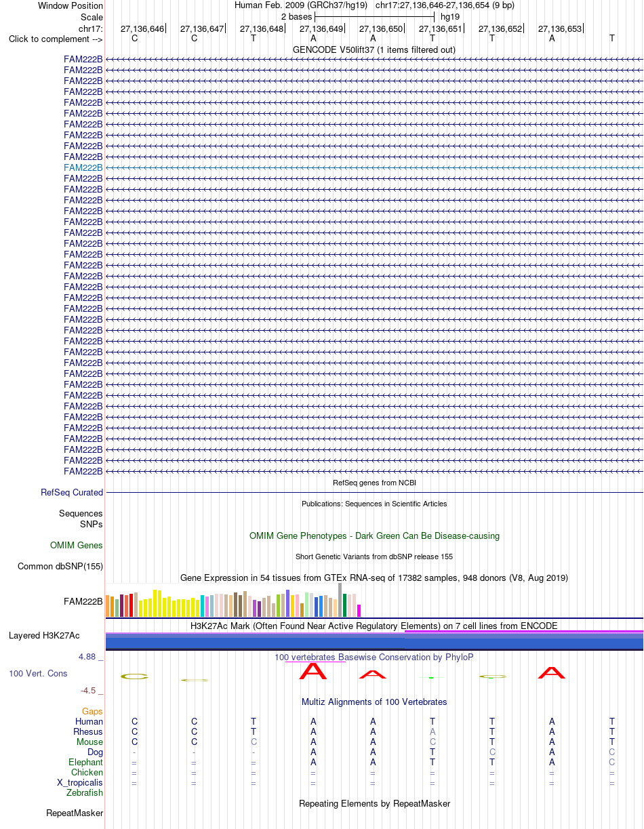
Task: Click 'Short Genetic Variants from dbSNP release 155'
Action: click(374, 557)
